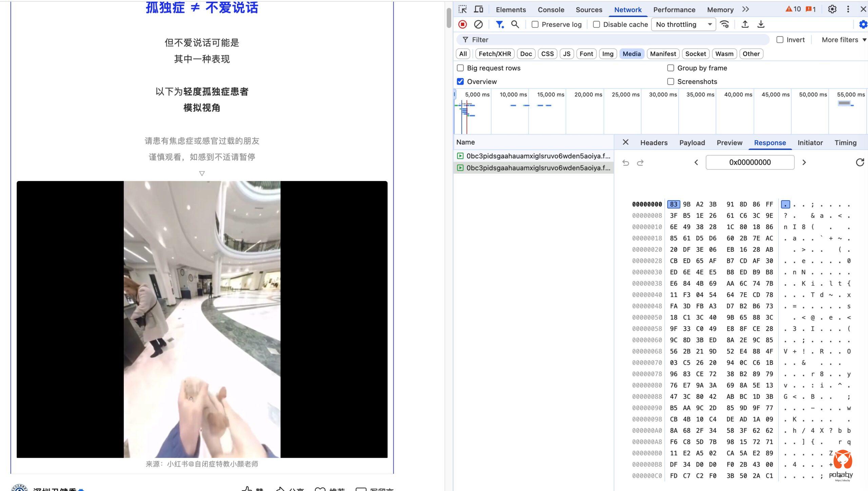Open network conditions wifi icon
This screenshot has width=868, height=491.
(x=725, y=24)
